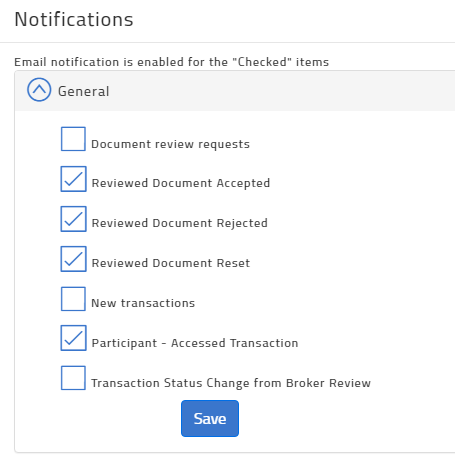Save the notification settings
455x458 pixels.
[210, 419]
